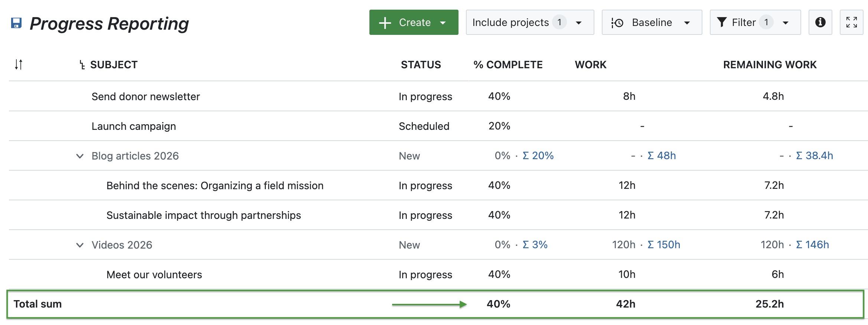Click the plus icon on Create

point(385,23)
